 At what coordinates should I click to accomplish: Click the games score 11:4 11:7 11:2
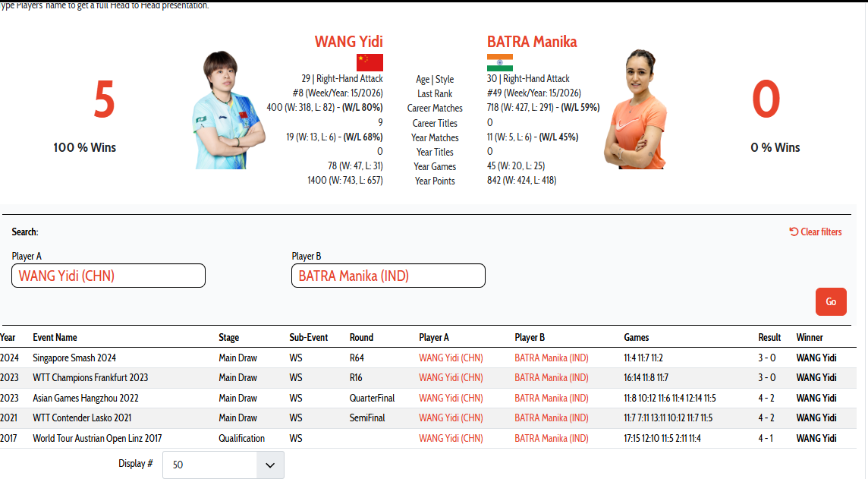tap(643, 358)
